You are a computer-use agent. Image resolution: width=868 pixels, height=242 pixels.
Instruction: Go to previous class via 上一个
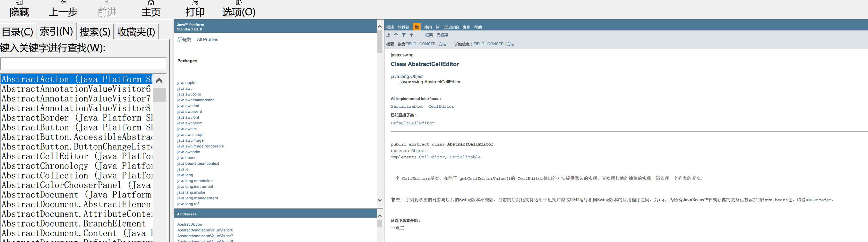pyautogui.click(x=392, y=35)
